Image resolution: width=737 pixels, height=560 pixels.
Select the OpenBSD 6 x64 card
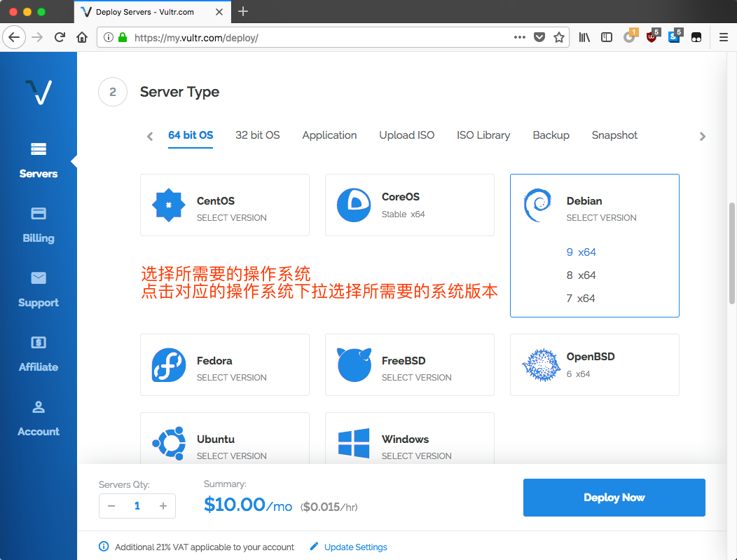[x=595, y=365]
